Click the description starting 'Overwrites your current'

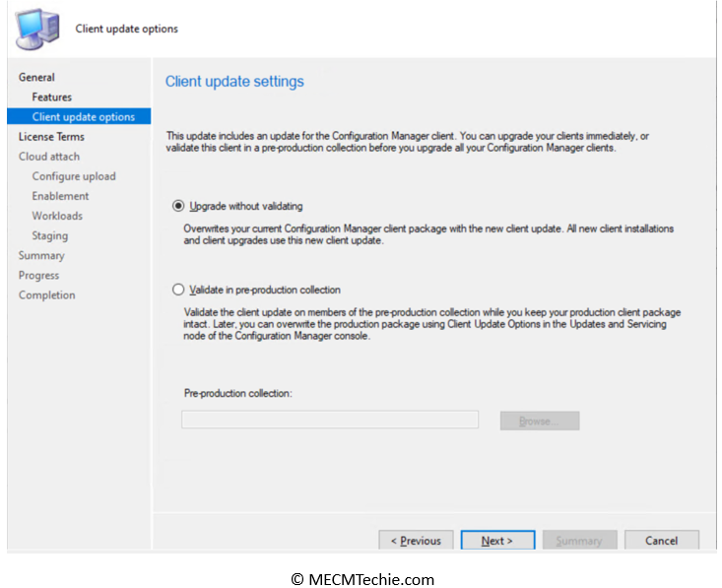click(x=428, y=234)
